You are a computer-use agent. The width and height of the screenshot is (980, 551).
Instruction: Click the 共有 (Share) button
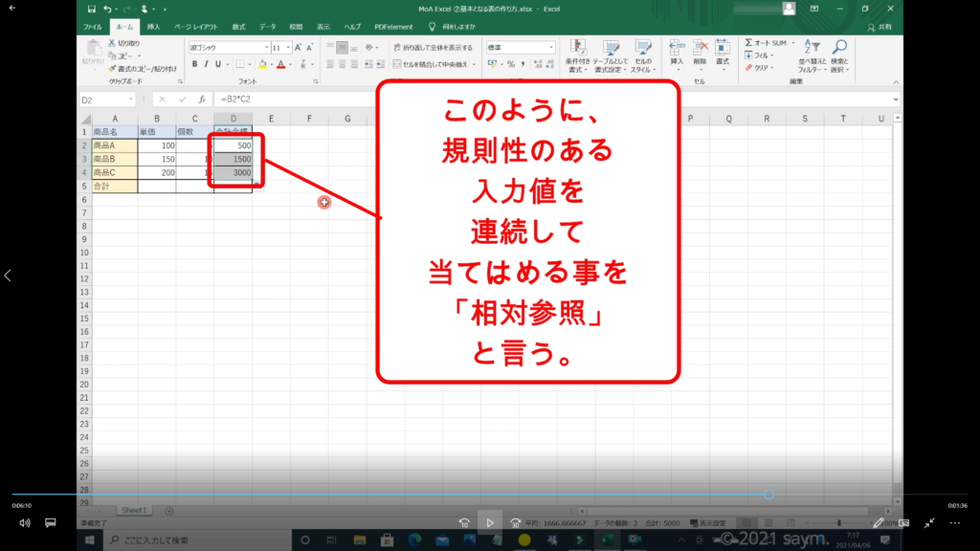(879, 27)
